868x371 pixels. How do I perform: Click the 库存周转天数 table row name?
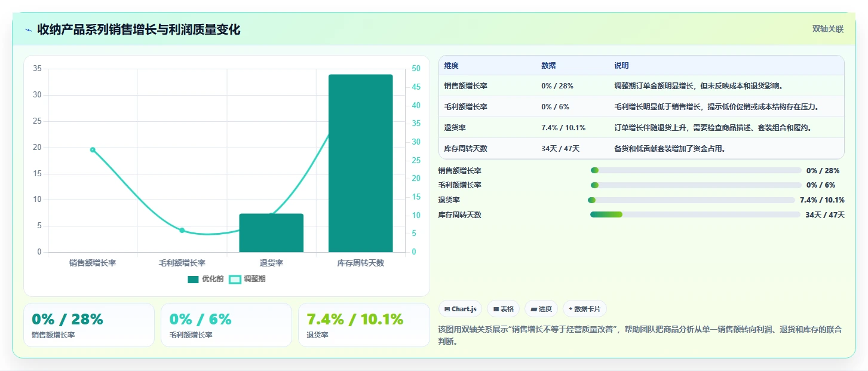[465, 149]
